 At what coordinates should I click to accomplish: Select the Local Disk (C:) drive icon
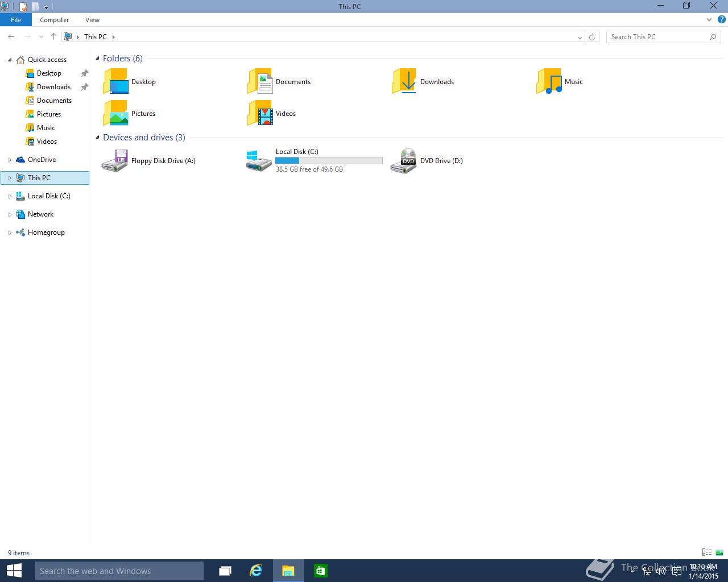coord(259,161)
